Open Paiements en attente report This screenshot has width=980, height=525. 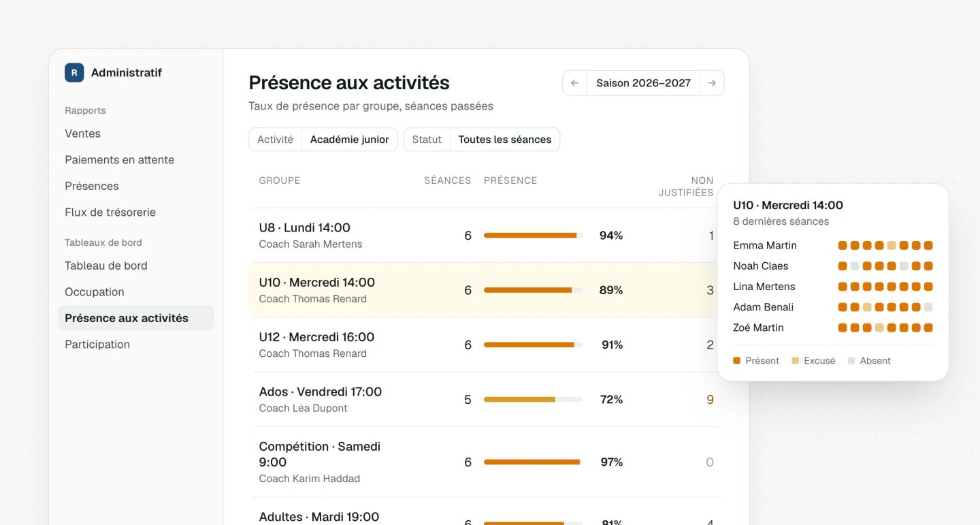point(119,160)
